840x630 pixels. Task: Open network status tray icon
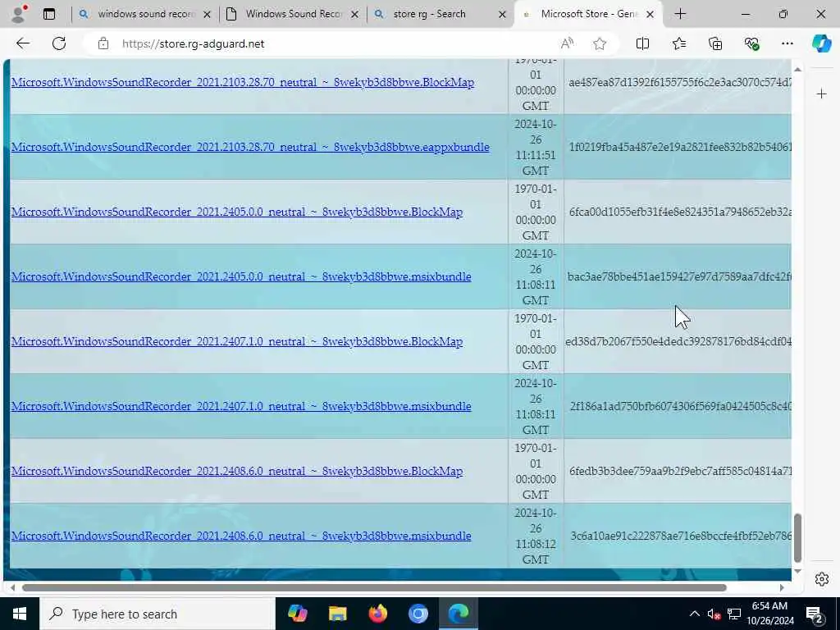click(x=734, y=614)
